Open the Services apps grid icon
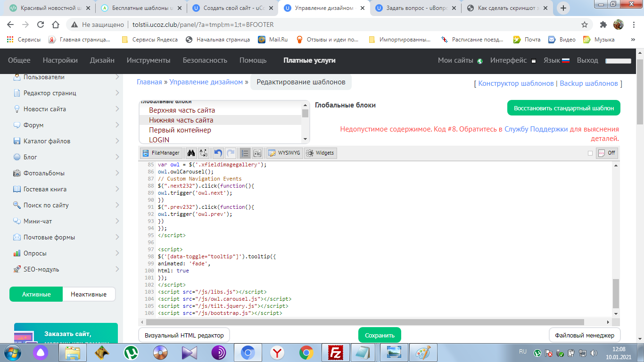 (10, 40)
